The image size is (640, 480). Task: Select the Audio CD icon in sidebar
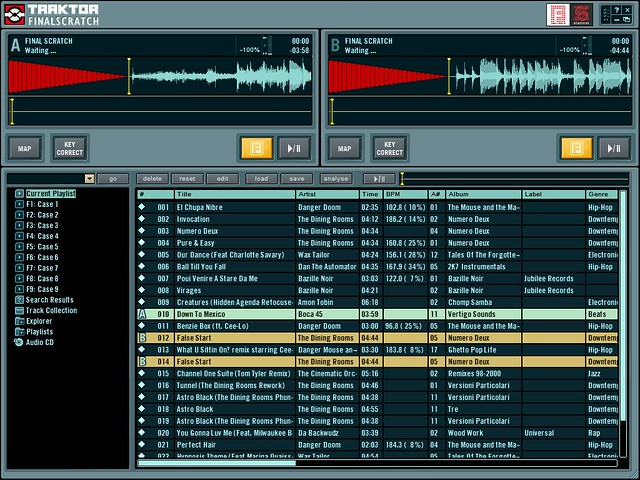[x=20, y=342]
